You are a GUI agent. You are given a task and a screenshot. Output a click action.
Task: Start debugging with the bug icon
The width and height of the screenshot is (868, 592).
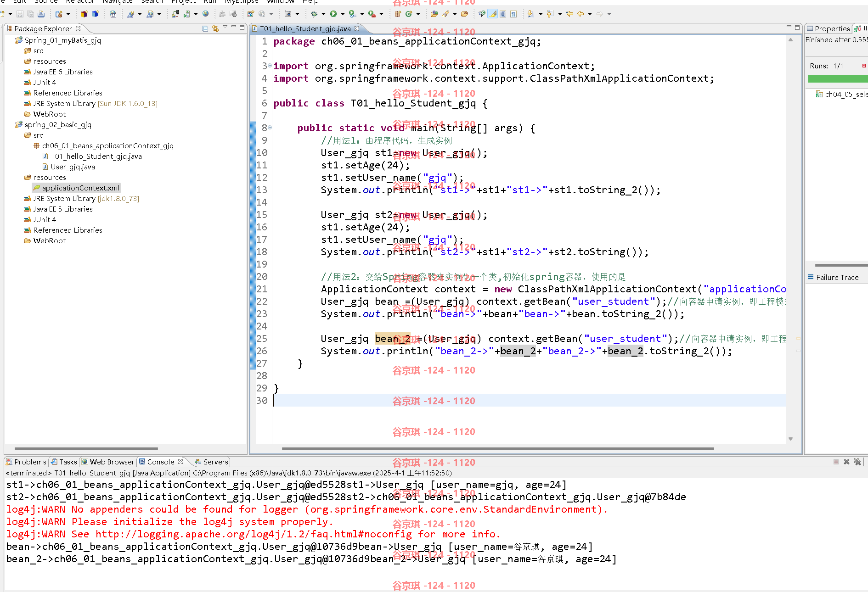coord(314,14)
